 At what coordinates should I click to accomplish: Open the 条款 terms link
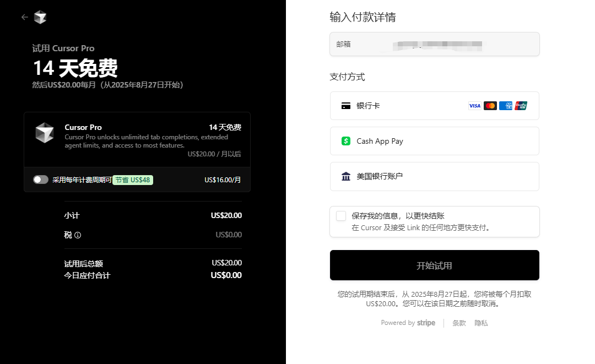(459, 323)
